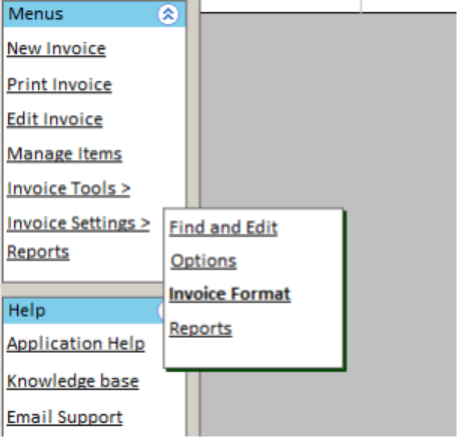Collapse the Menus panel using chevron icon
Screen dimensions: 458x438
click(168, 14)
